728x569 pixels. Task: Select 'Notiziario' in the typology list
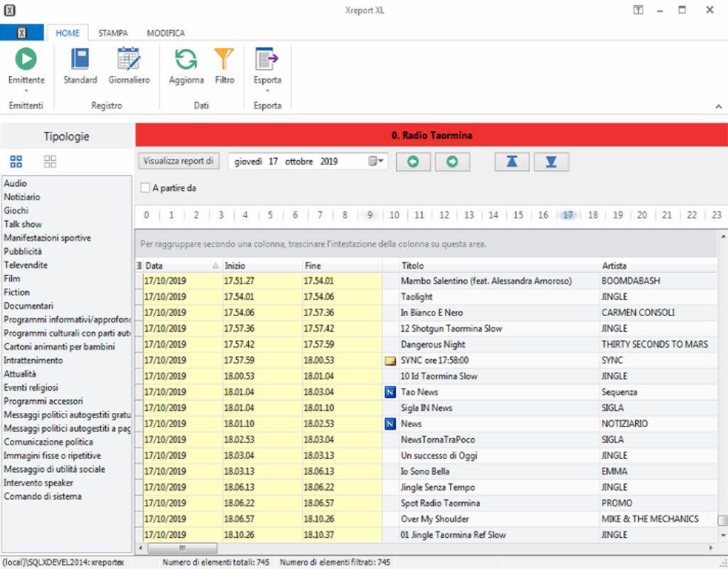pyautogui.click(x=22, y=197)
